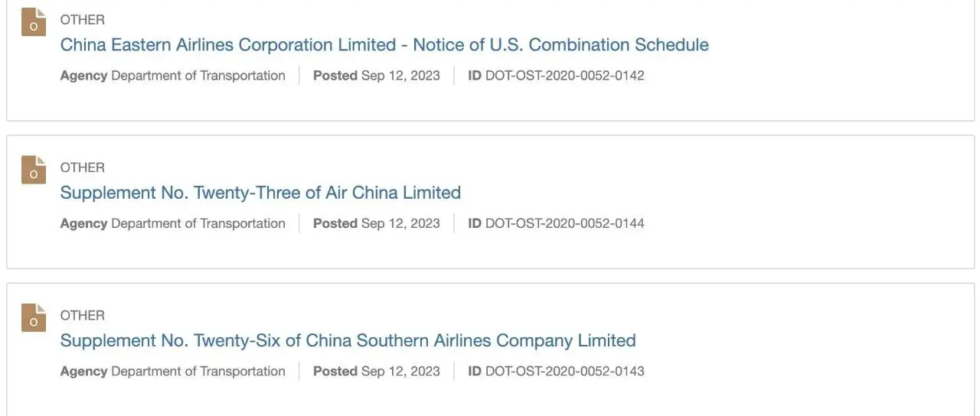Image resolution: width=980 pixels, height=416 pixels.
Task: Open Supplement No. Twenty-Six of China Southern Airlines
Action: tap(348, 340)
